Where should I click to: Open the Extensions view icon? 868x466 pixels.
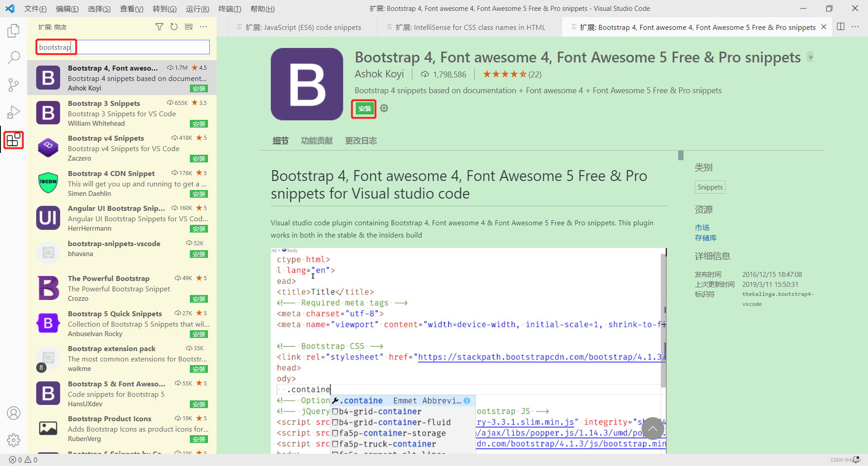(x=14, y=140)
